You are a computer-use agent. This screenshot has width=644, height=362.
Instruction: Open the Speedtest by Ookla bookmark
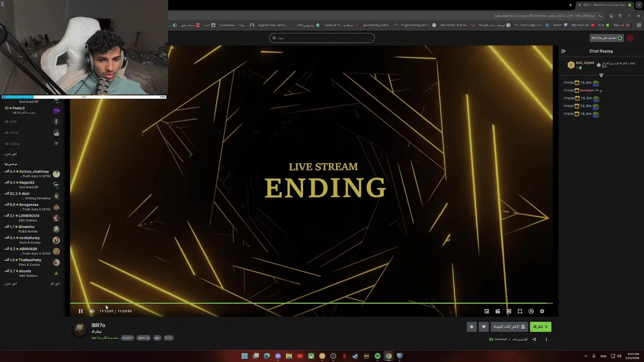380,25
